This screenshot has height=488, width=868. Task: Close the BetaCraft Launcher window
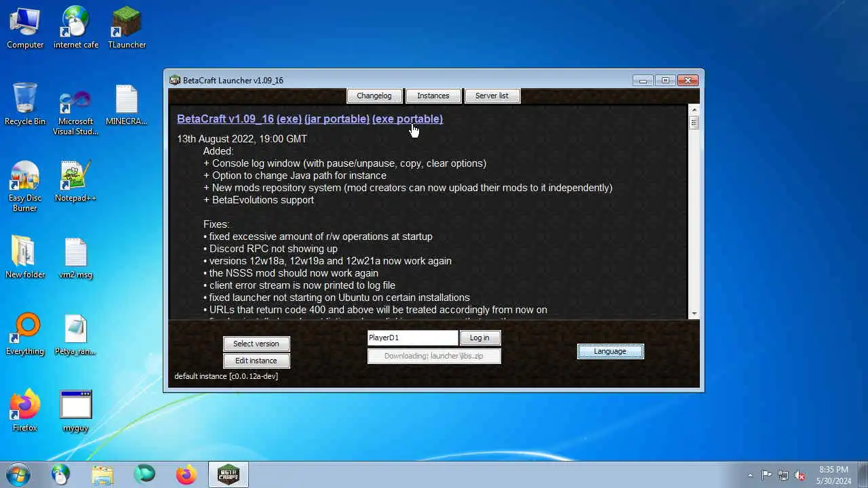(x=688, y=80)
